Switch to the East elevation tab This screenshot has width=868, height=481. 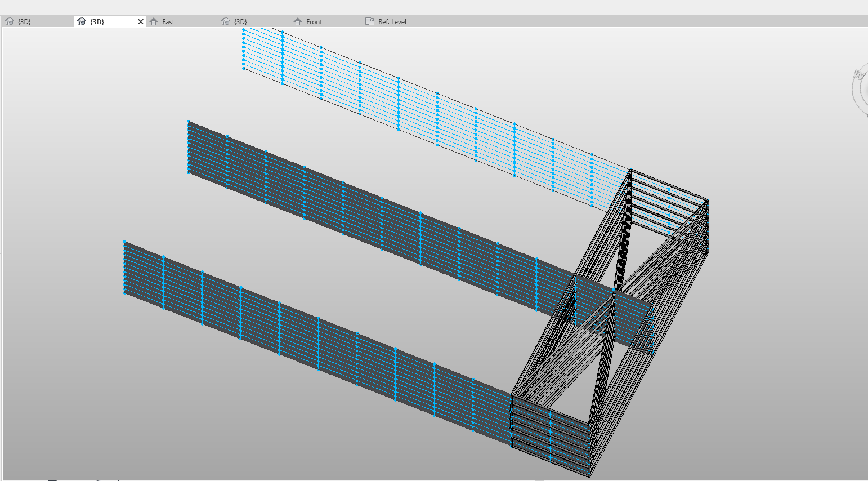167,21
